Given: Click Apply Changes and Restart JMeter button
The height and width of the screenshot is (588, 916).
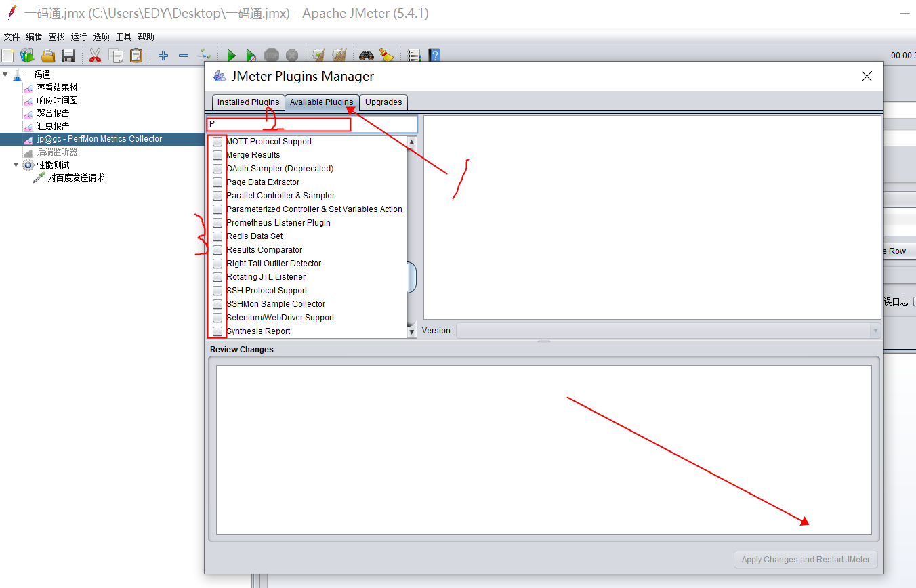Looking at the screenshot, I should click(x=806, y=560).
